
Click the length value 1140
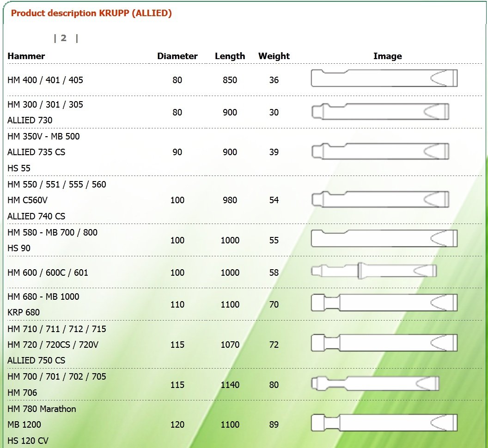230,385
